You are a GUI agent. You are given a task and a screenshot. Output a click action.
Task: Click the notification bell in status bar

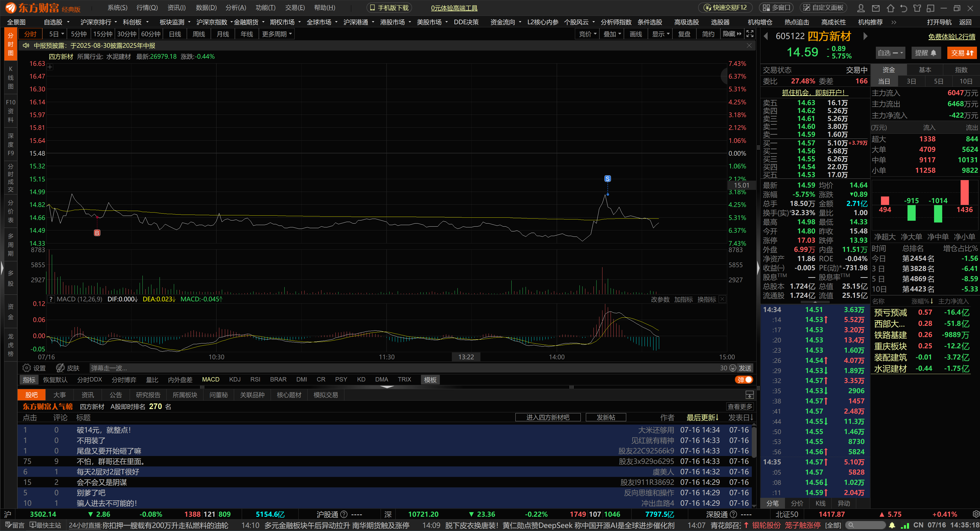pos(892,525)
